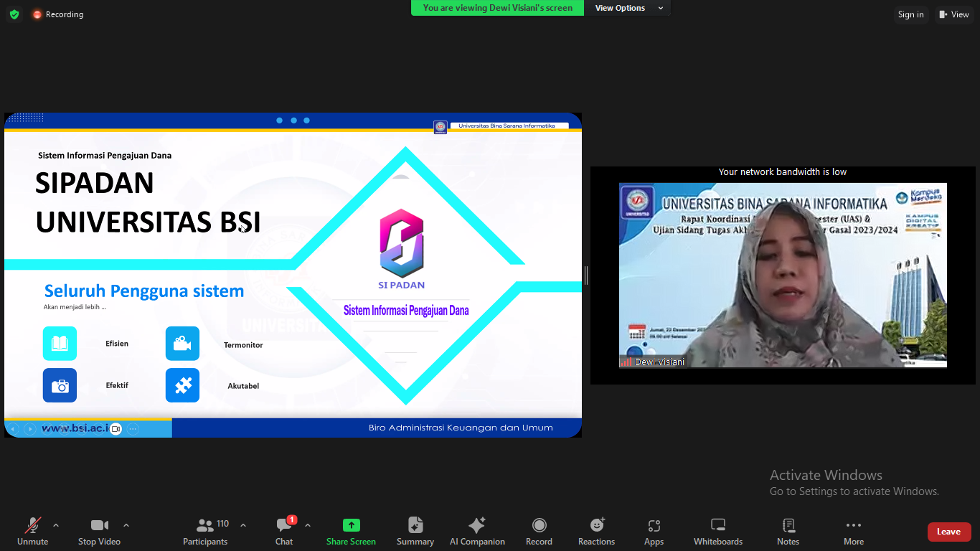Click the 'Dewi Visiani' name label
Screen dimensions: 980x551
click(x=659, y=362)
